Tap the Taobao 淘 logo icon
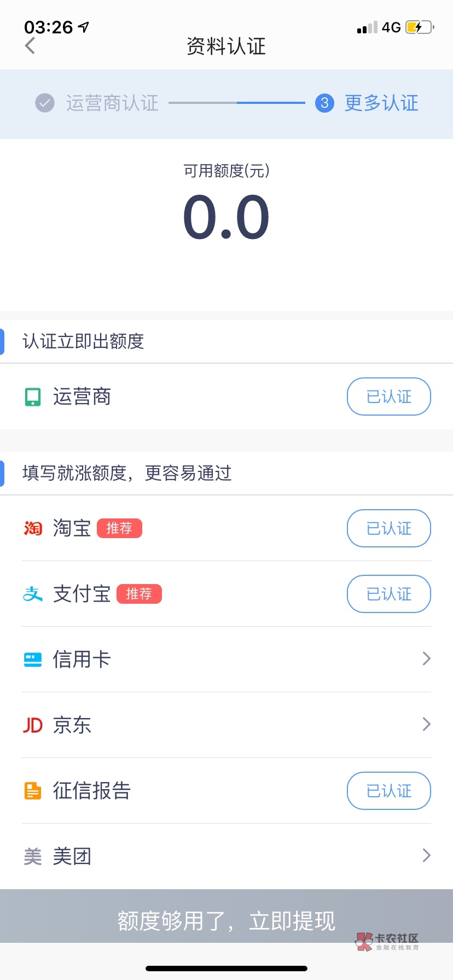453x980 pixels. [x=33, y=528]
